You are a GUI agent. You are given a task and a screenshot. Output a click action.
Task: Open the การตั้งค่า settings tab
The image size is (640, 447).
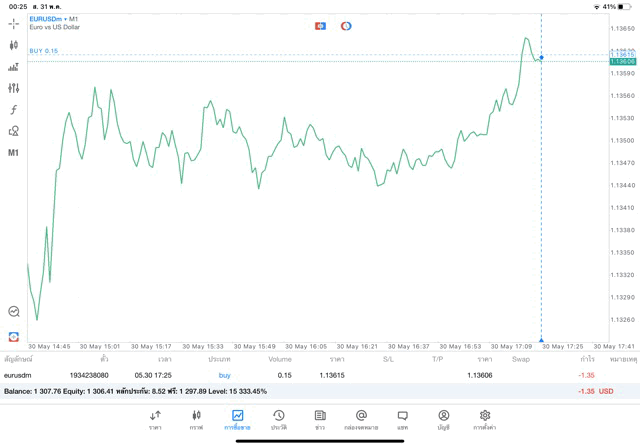click(485, 420)
